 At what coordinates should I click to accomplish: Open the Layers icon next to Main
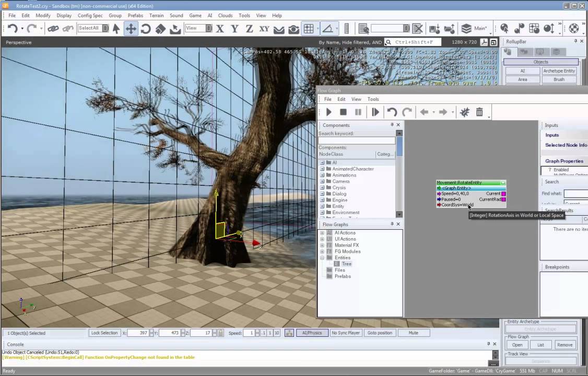pyautogui.click(x=466, y=29)
